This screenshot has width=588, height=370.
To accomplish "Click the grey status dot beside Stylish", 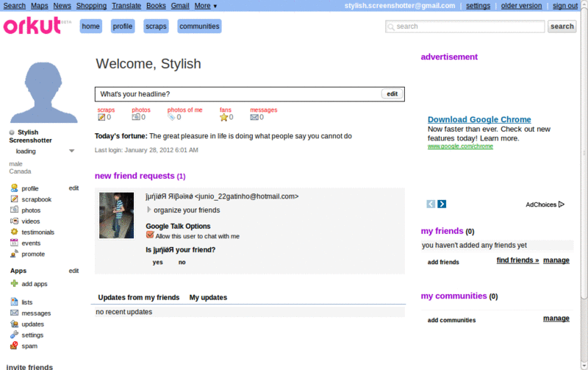I will (x=12, y=132).
